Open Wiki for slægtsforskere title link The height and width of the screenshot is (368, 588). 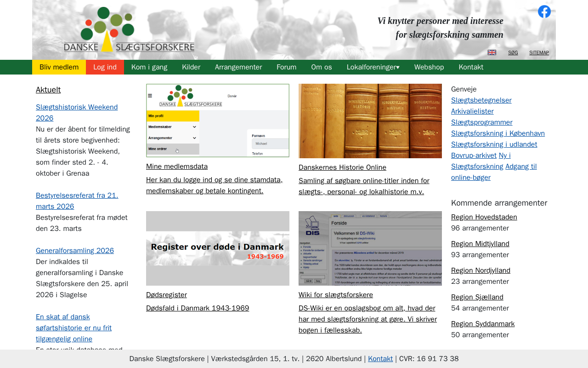click(x=336, y=295)
